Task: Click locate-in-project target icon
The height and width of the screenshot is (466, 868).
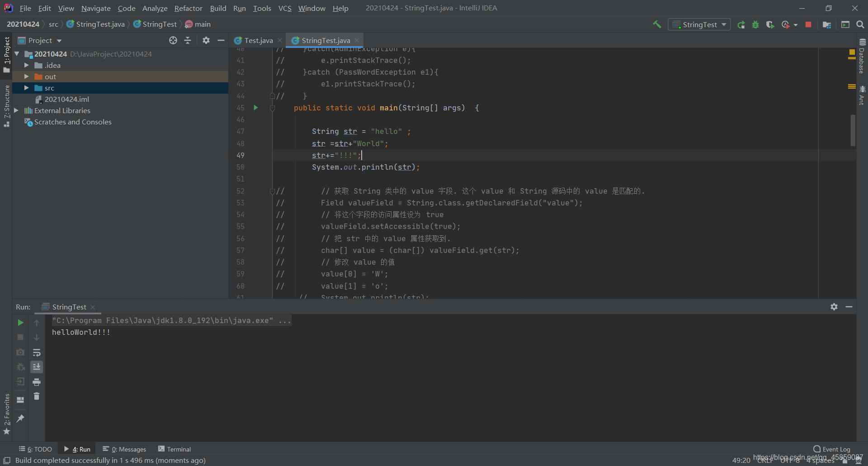Action: pos(173,40)
